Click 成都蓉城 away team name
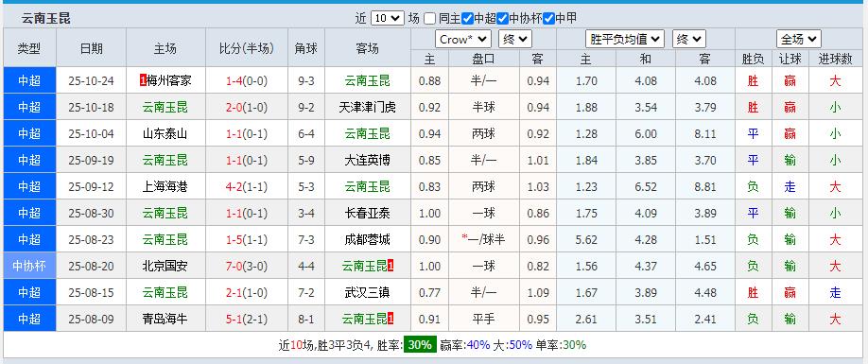The image size is (868, 364). point(367,239)
